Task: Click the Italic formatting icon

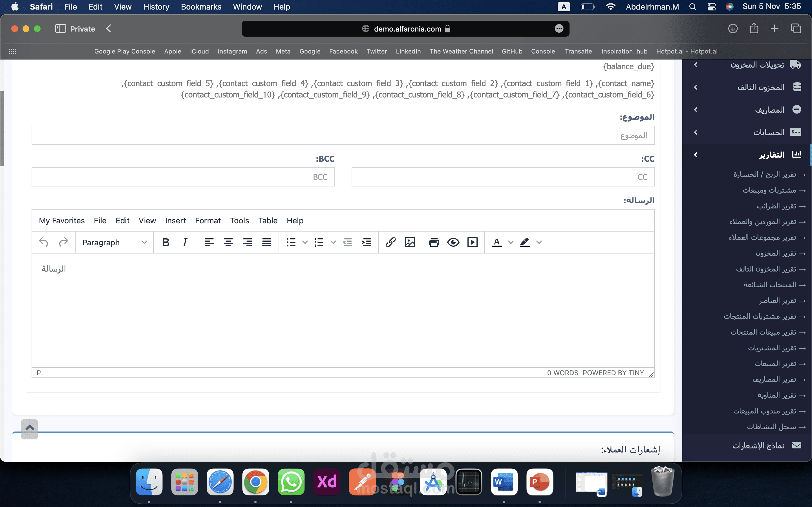Action: coord(185,242)
